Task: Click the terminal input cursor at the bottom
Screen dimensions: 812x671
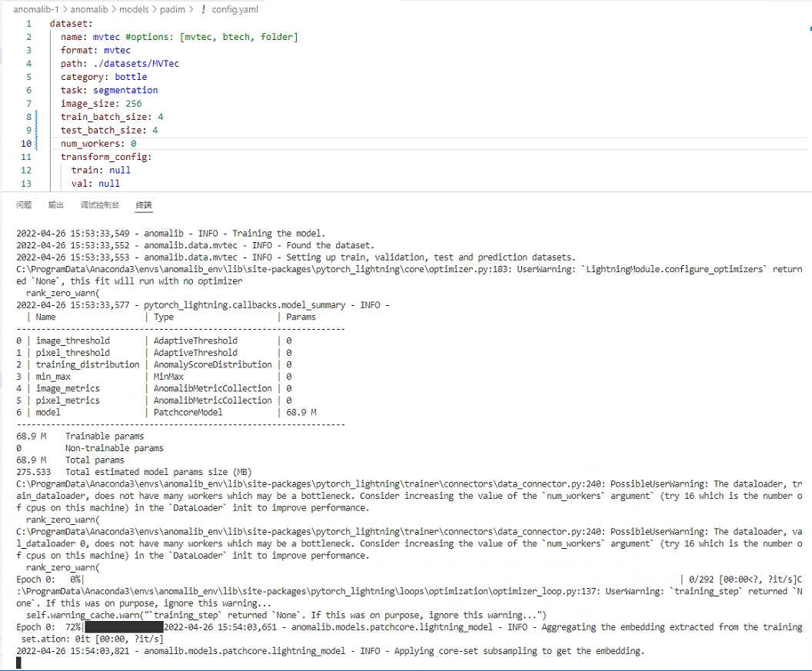Action: pos(17,662)
